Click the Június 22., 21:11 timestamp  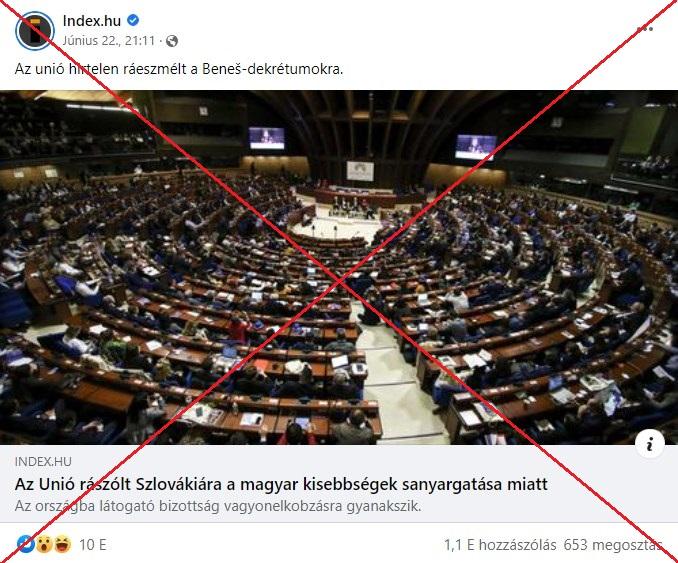tap(109, 41)
